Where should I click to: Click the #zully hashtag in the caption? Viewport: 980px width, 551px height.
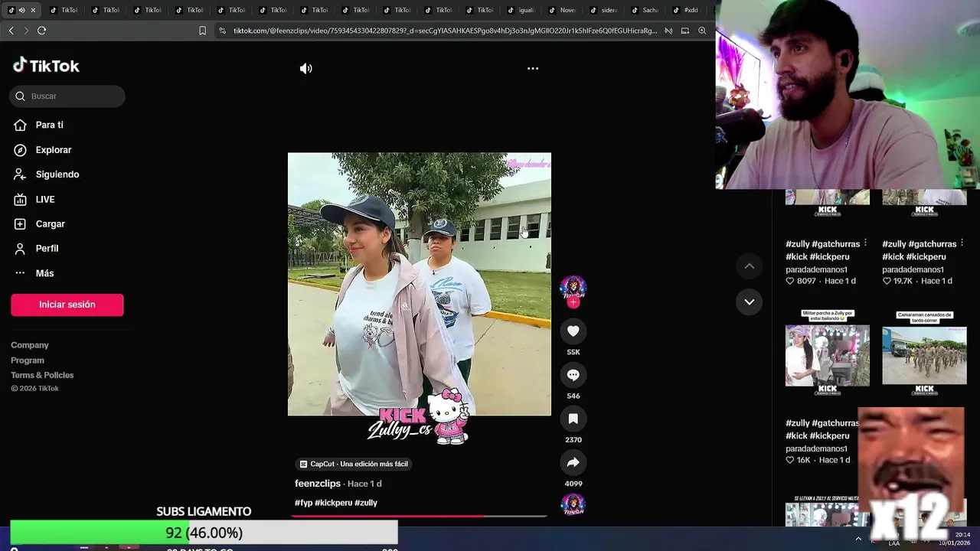(366, 503)
